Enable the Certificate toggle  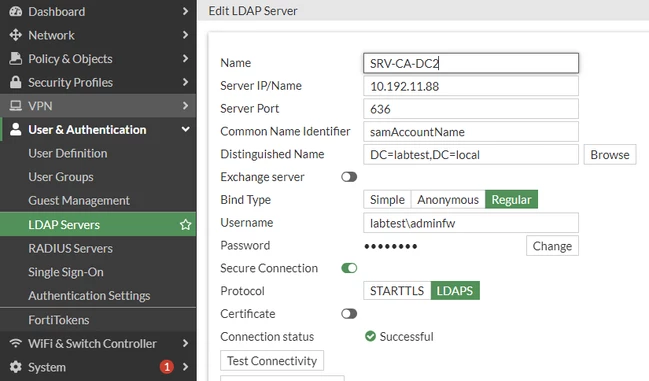pos(349,314)
